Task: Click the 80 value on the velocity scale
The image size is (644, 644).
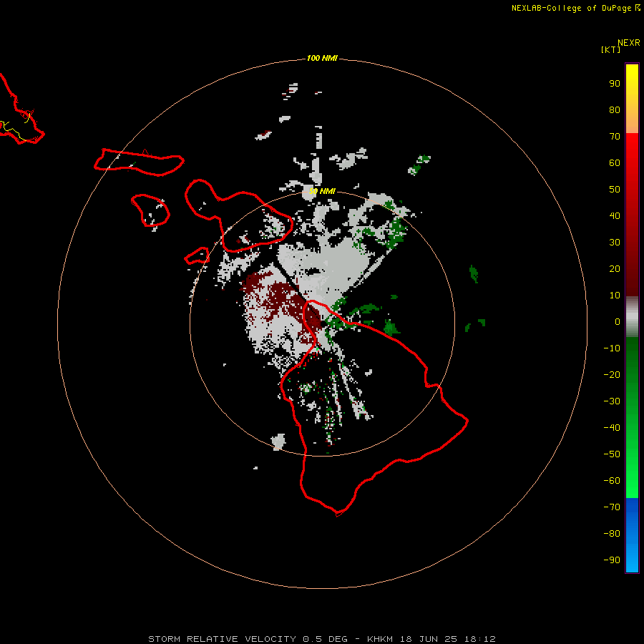Action: click(615, 110)
